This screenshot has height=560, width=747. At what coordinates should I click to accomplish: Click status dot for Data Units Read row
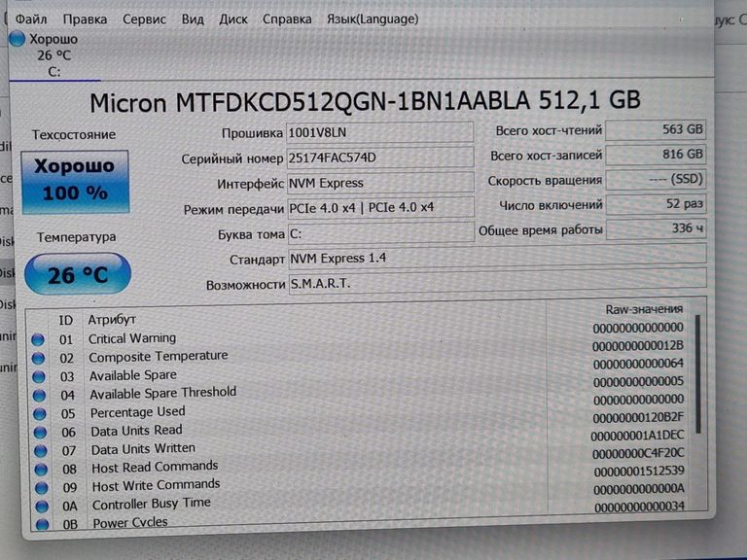(41, 433)
